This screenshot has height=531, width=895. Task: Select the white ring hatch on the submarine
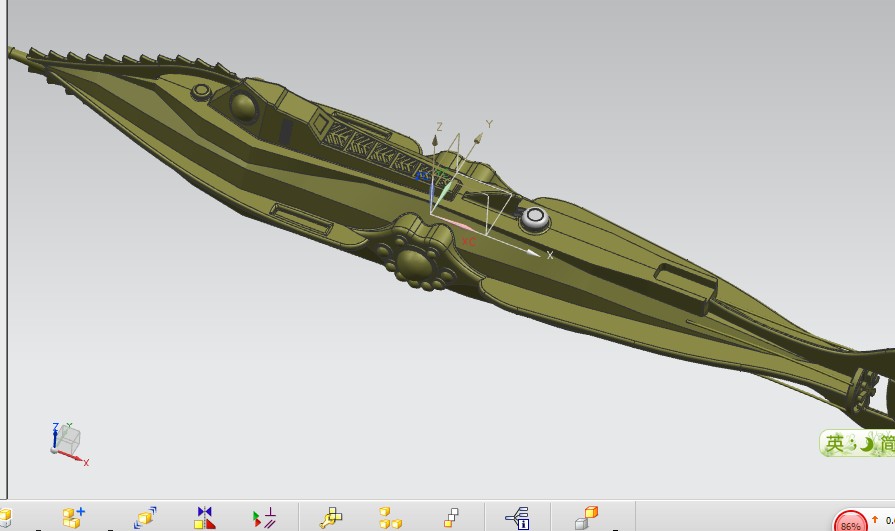click(x=534, y=218)
